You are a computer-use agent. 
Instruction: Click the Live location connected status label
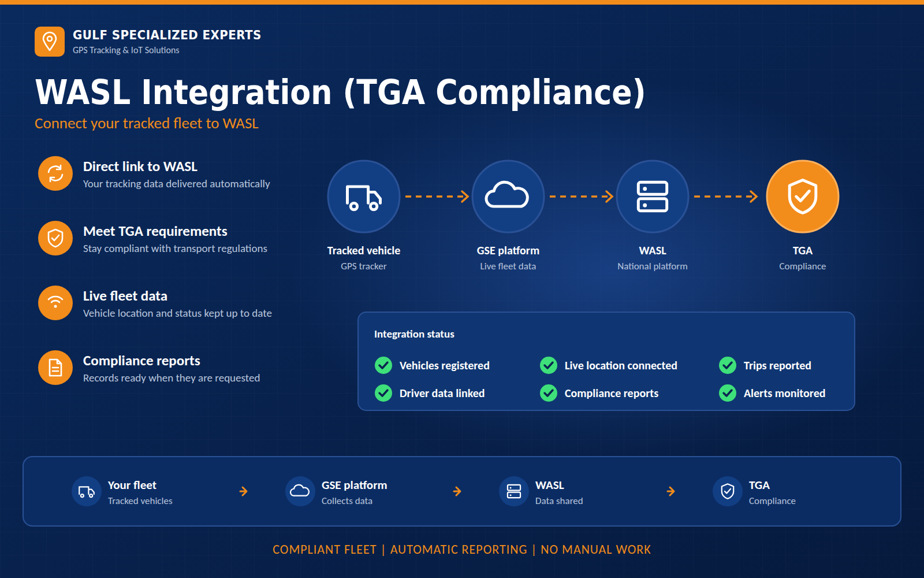[x=621, y=366]
